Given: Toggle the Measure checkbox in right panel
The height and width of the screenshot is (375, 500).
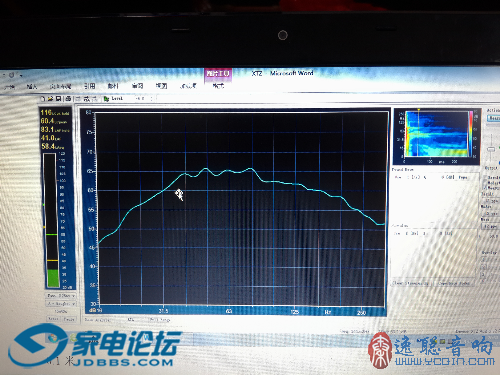Looking at the screenshot, I should 485,188.
